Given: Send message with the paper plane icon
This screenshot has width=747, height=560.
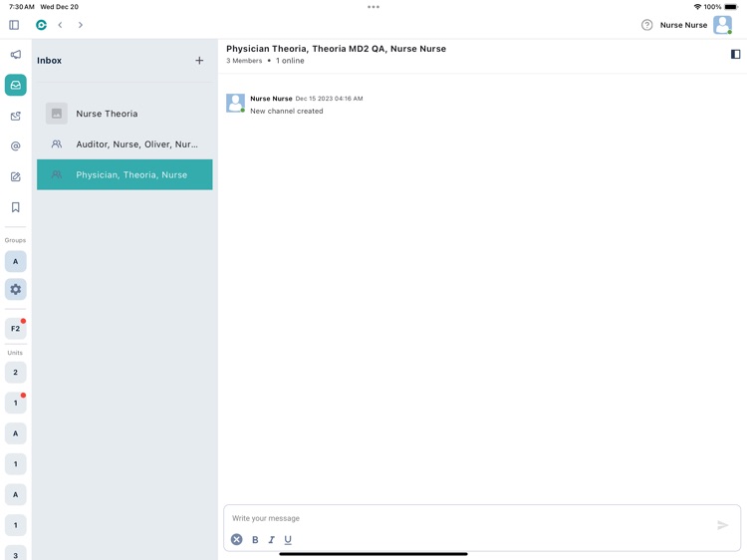Looking at the screenshot, I should tap(723, 525).
